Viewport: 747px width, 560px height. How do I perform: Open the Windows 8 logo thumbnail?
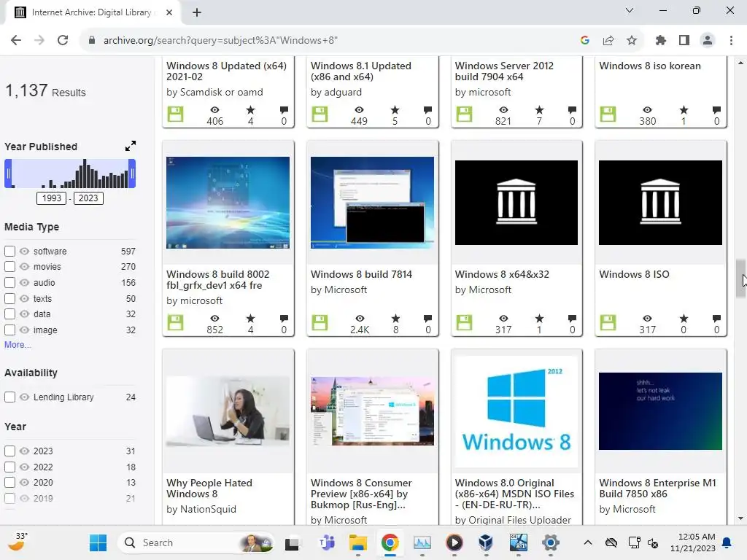516,412
